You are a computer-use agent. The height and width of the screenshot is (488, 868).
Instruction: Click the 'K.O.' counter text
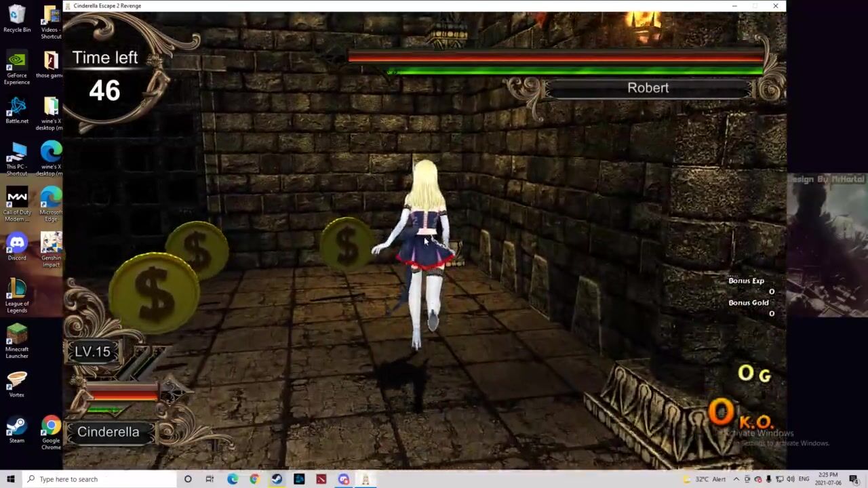(x=755, y=422)
